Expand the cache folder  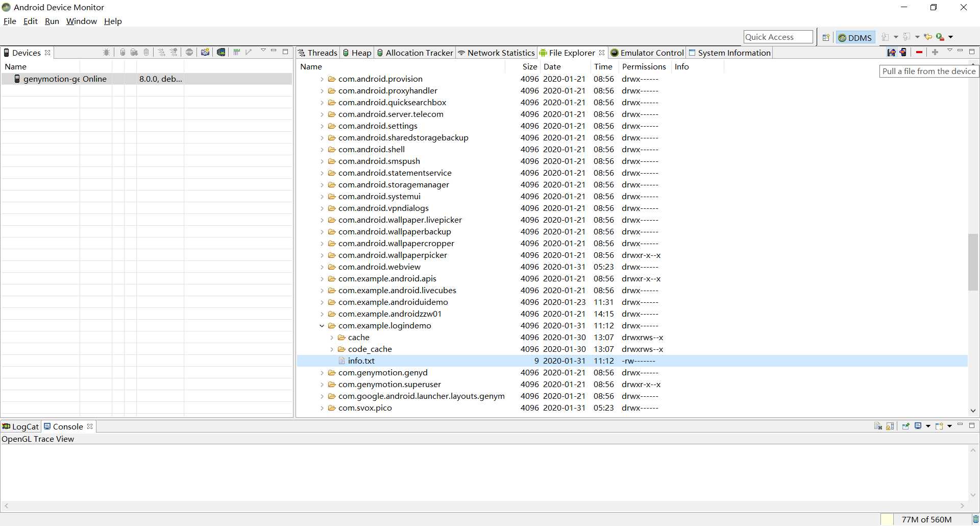(332, 338)
